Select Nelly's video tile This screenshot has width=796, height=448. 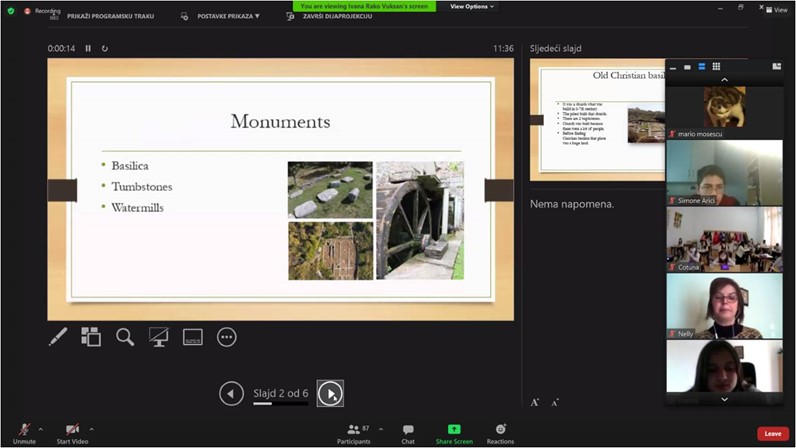click(724, 306)
